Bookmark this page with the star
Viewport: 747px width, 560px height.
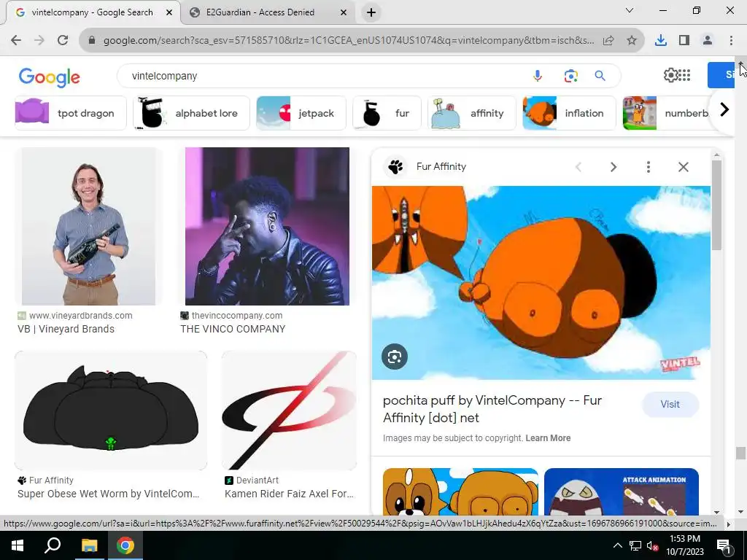632,41
